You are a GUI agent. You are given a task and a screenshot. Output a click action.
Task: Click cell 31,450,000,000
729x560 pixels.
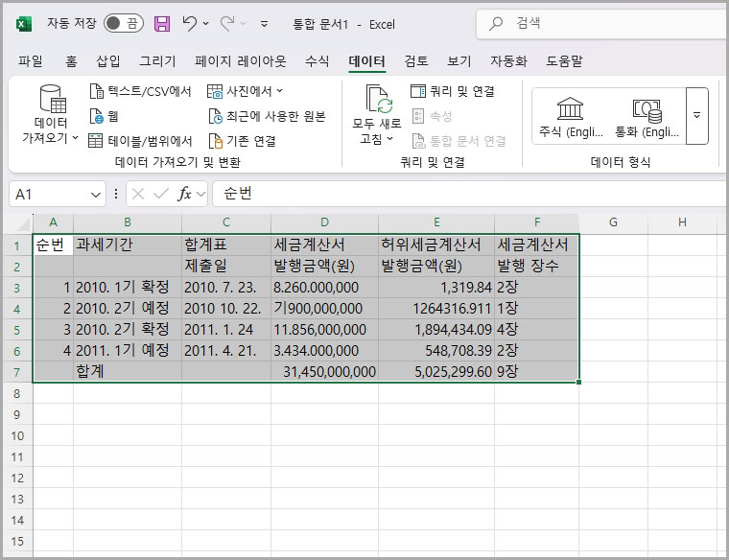[324, 372]
